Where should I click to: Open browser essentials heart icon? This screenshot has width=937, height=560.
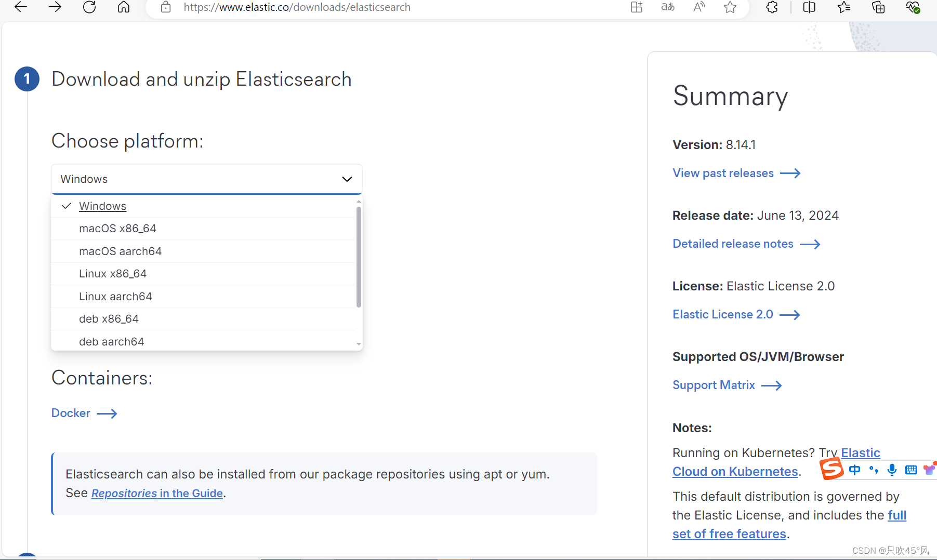913,7
